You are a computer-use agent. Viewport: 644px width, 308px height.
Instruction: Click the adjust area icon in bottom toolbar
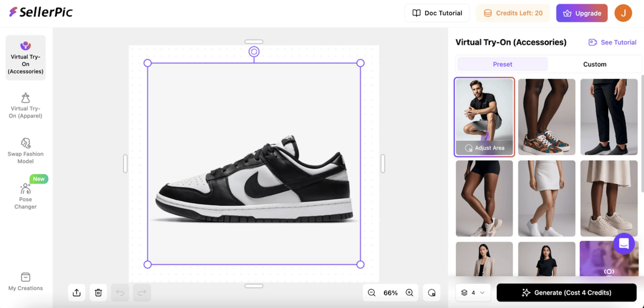pos(432,293)
